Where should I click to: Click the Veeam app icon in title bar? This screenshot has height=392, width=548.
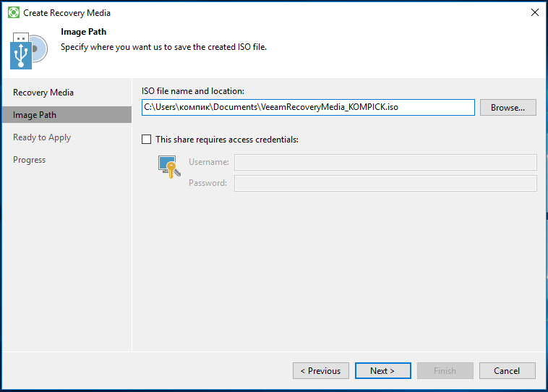click(x=14, y=12)
